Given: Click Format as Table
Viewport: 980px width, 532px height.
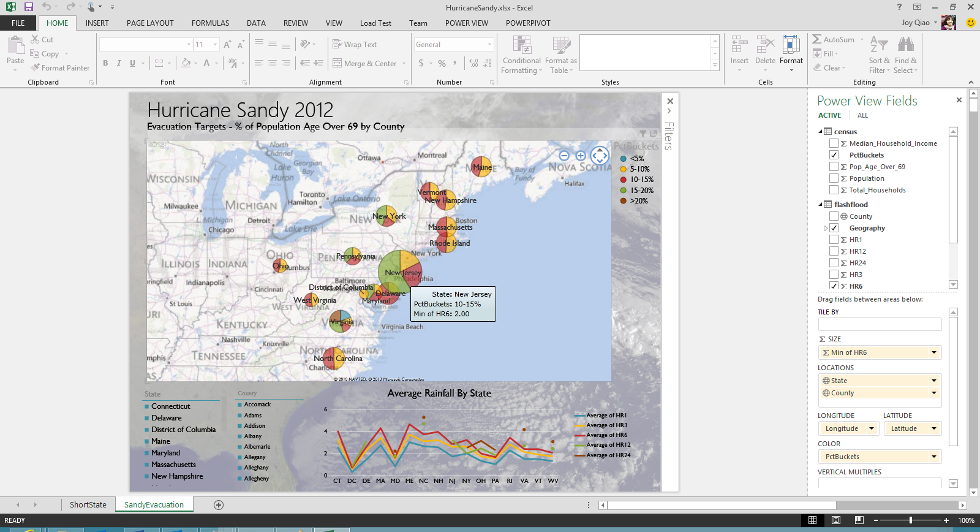Looking at the screenshot, I should 561,55.
